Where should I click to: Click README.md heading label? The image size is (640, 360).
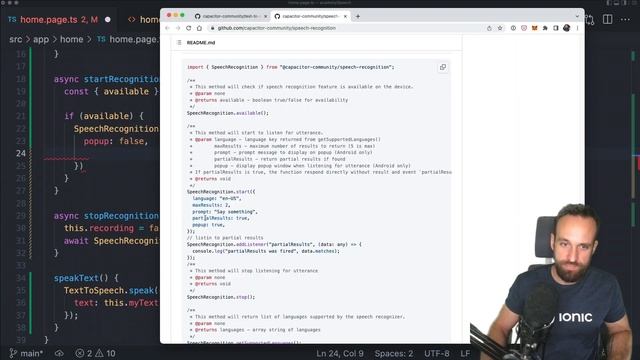tap(201, 42)
